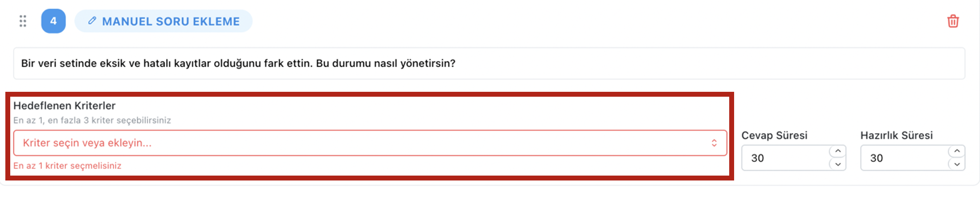Click the "Cevap Süresi" label
This screenshot has width=980, height=205.
pos(774,135)
